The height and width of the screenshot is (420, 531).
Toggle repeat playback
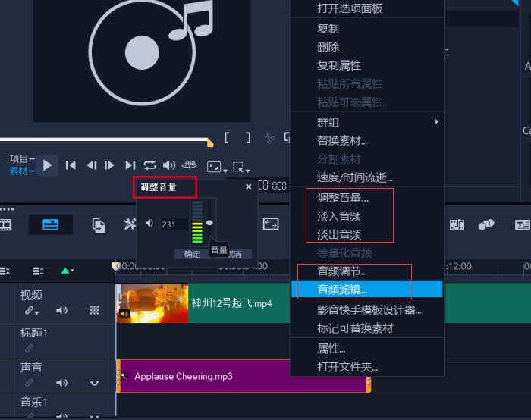point(149,165)
